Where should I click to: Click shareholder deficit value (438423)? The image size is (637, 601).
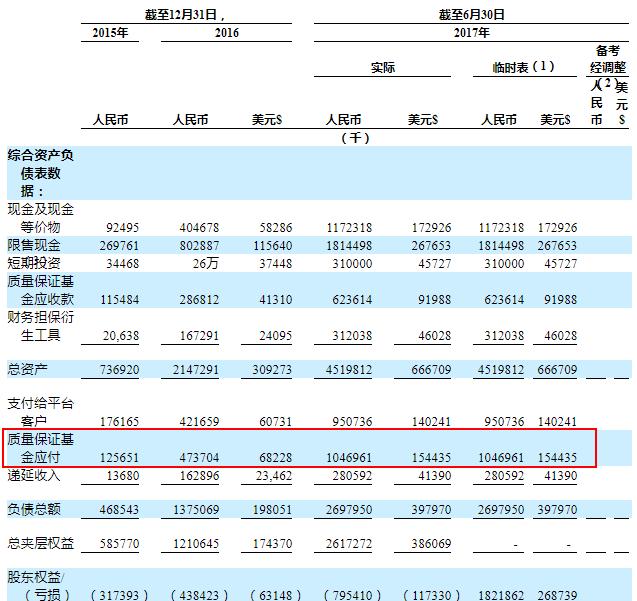click(199, 595)
